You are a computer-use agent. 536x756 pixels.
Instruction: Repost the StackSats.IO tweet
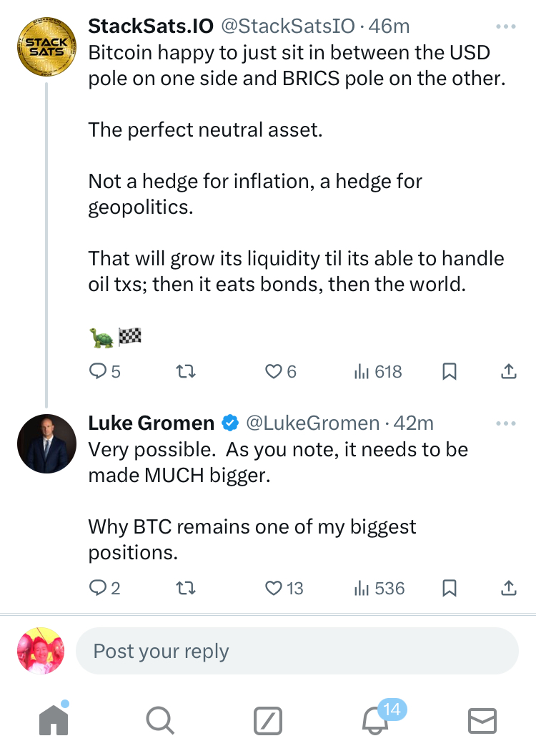click(186, 371)
